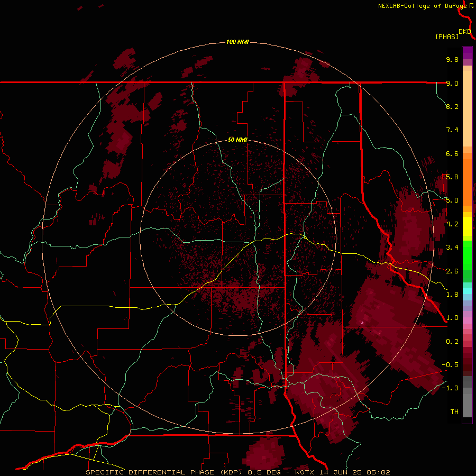
Task: Click the 4.2 scale value
Action: point(452,224)
